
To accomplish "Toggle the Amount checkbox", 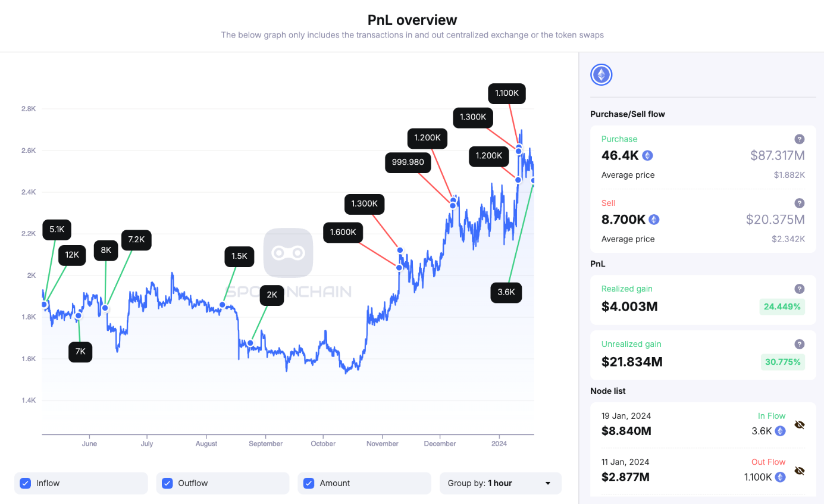I will (x=308, y=483).
